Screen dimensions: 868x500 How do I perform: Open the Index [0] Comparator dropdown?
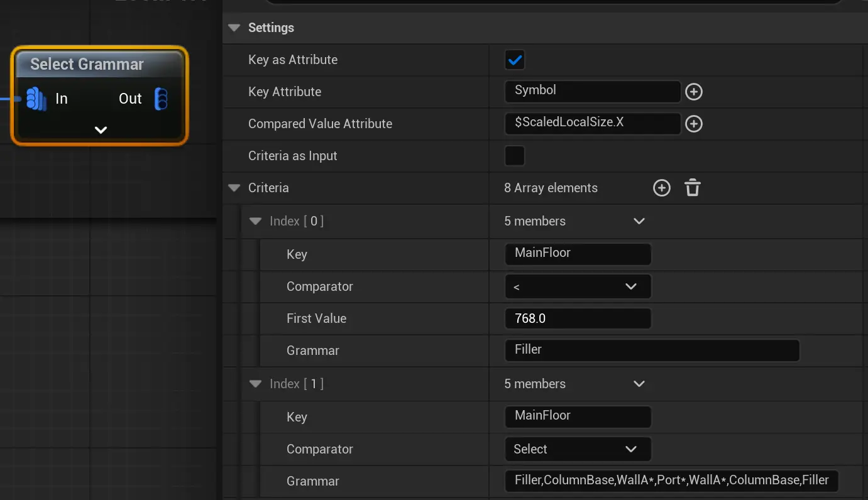tap(577, 286)
